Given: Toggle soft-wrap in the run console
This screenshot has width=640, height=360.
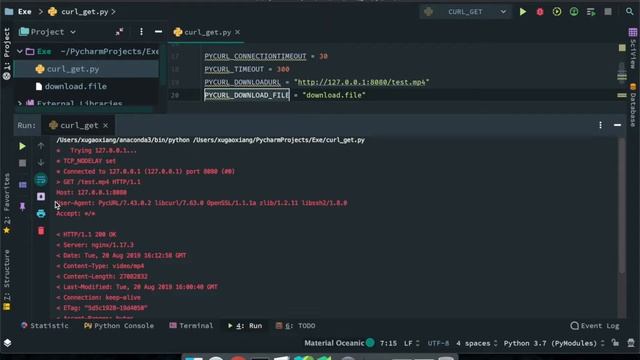Looking at the screenshot, I should [41, 180].
